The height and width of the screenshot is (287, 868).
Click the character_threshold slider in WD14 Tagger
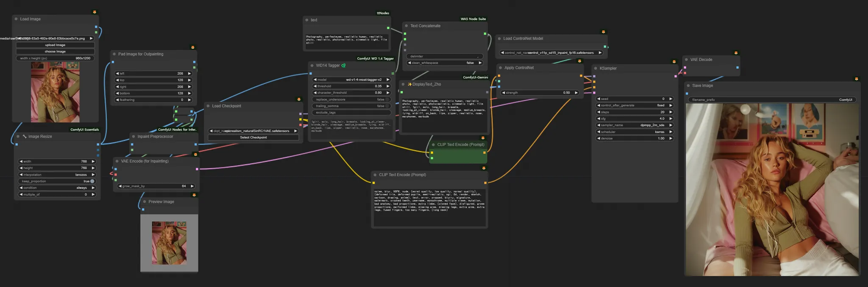click(351, 93)
